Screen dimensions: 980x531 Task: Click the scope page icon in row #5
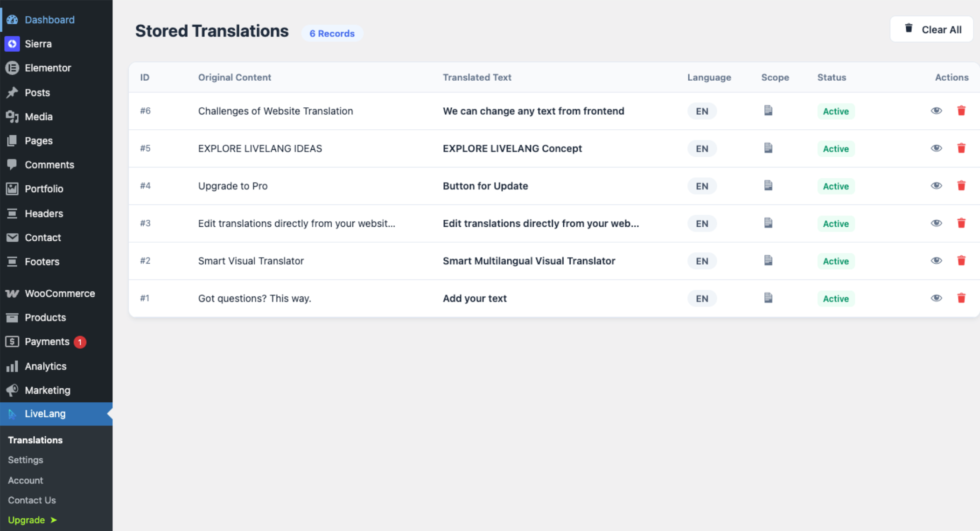click(768, 148)
